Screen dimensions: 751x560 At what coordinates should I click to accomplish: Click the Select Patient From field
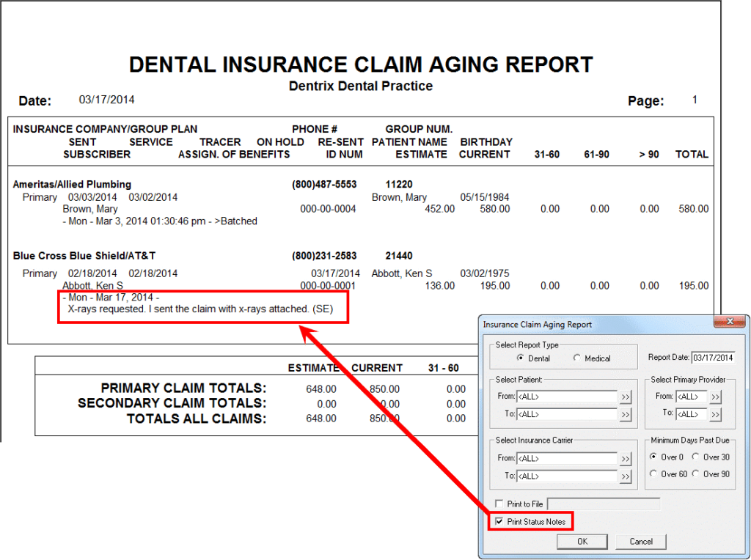pyautogui.click(x=567, y=397)
